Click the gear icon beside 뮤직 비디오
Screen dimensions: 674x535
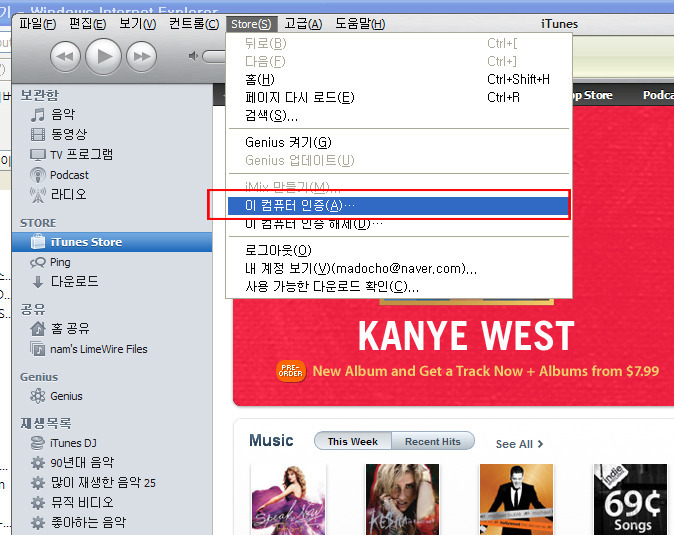pos(38,502)
